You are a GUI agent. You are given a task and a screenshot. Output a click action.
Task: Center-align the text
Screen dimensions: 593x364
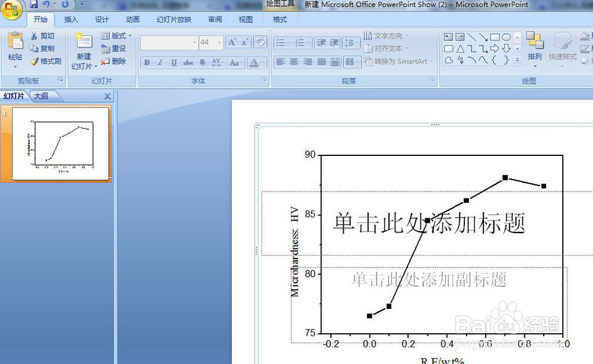pyautogui.click(x=294, y=62)
